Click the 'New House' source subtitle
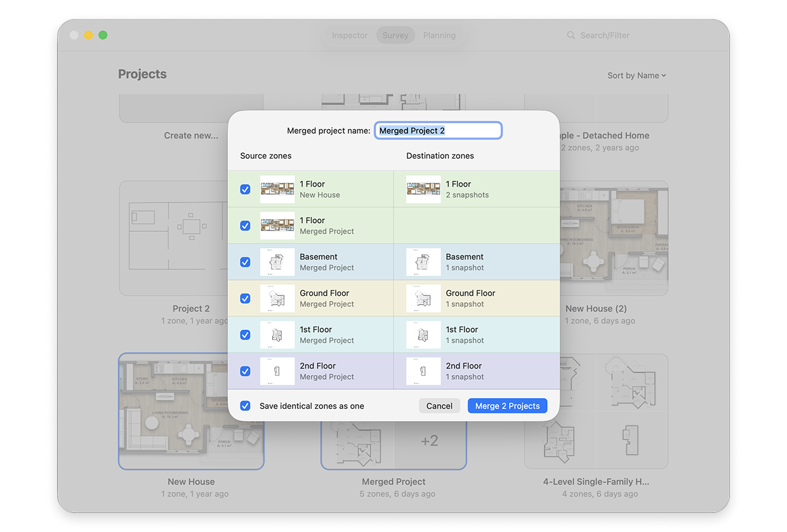787x532 pixels. (320, 195)
